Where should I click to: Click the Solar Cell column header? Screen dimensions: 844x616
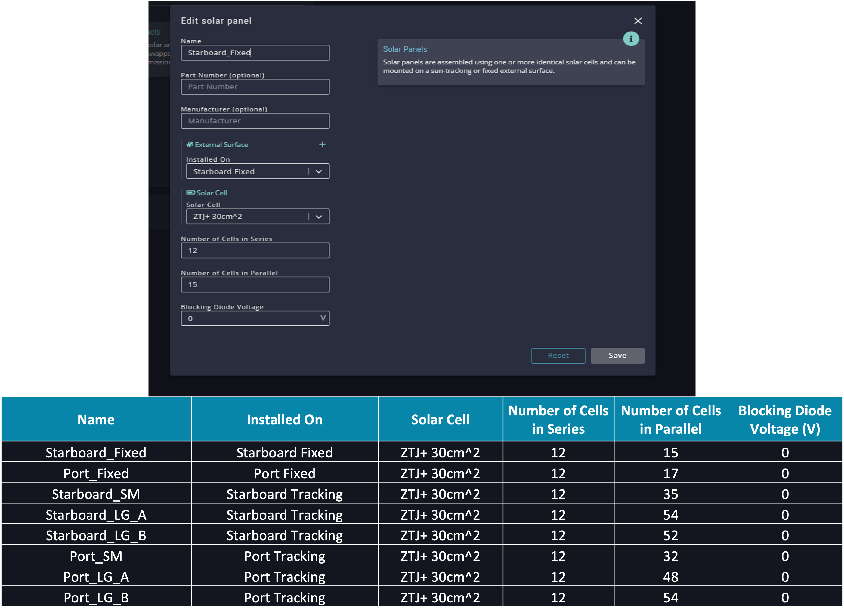click(x=440, y=420)
